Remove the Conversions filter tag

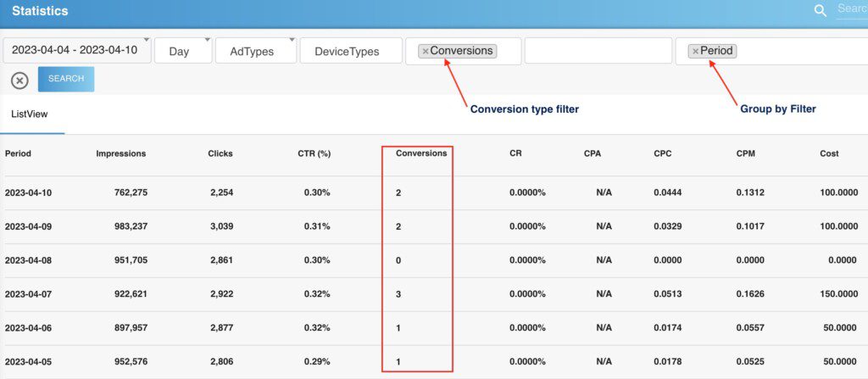(x=426, y=52)
